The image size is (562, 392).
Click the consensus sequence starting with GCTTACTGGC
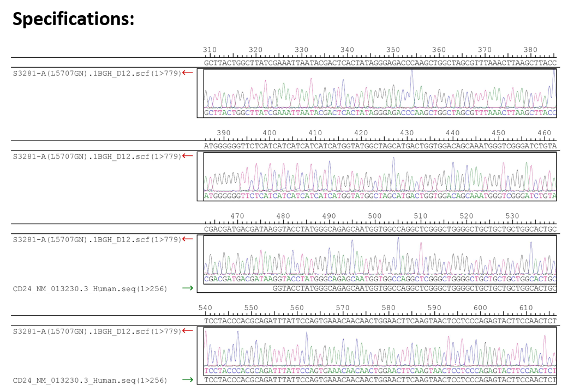pyautogui.click(x=380, y=63)
